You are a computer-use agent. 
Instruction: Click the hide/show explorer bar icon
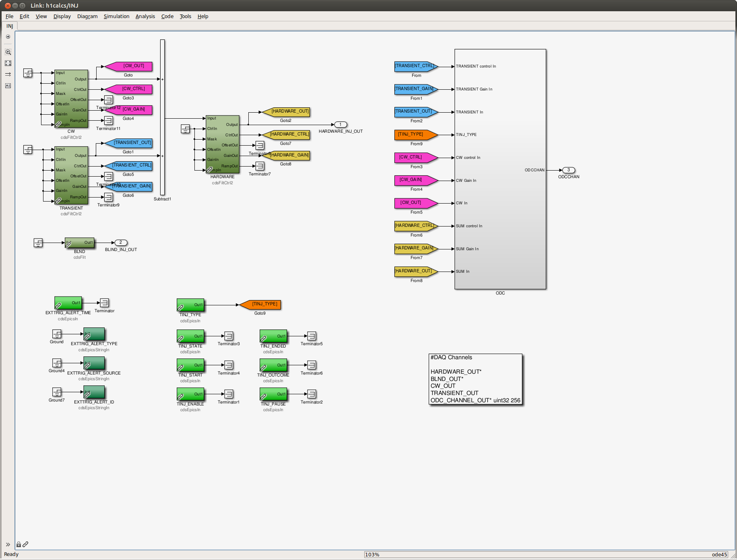[8, 37]
